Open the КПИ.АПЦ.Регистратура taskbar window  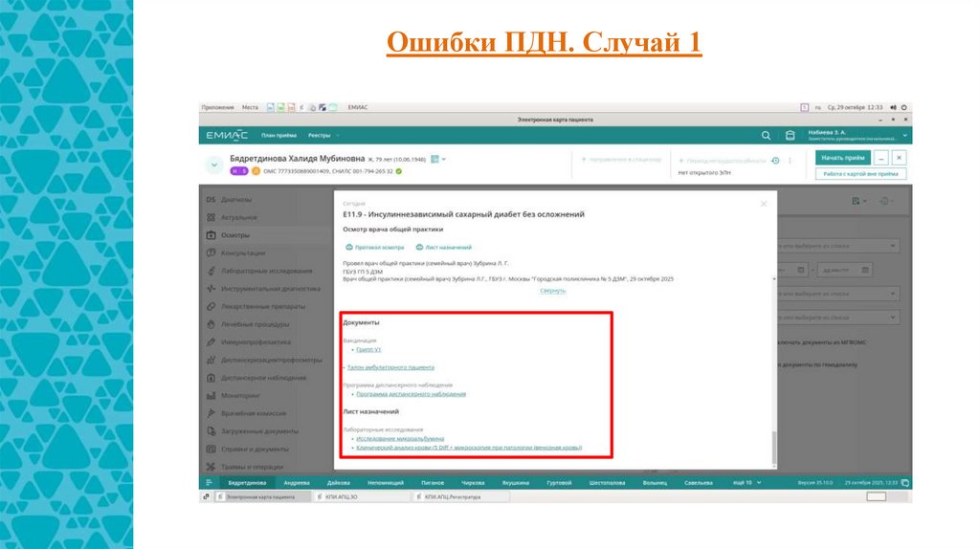click(461, 497)
